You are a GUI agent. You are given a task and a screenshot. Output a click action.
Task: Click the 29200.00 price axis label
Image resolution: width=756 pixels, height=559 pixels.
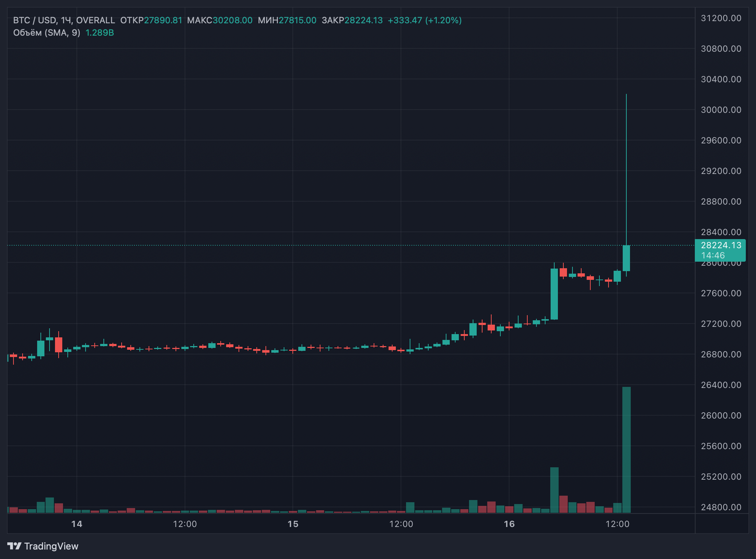(x=721, y=171)
